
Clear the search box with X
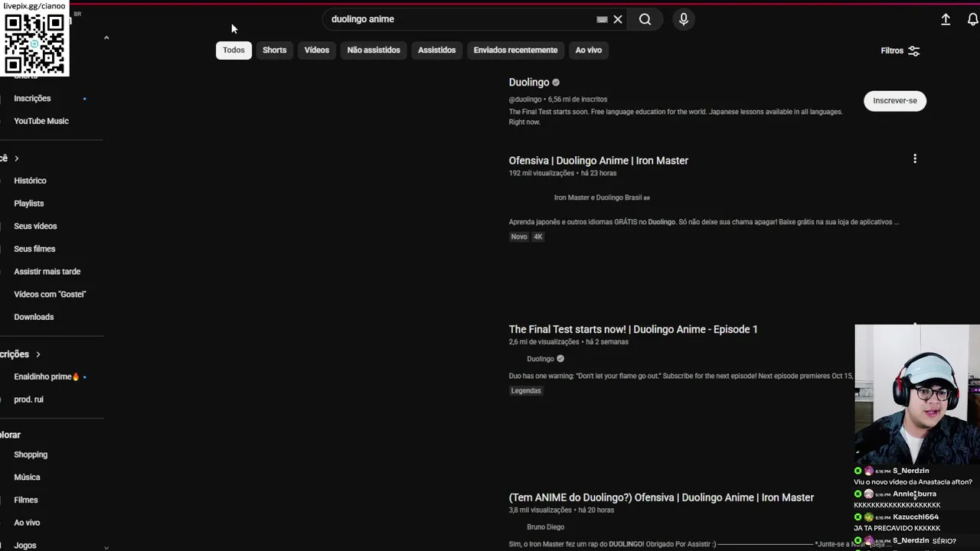point(618,19)
